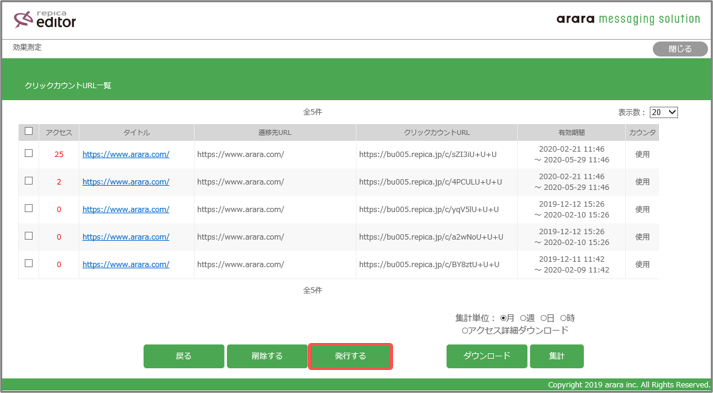713x393 pixels.
Task: Click click-count URL ending BY8ztU+U+U
Action: (x=429, y=264)
